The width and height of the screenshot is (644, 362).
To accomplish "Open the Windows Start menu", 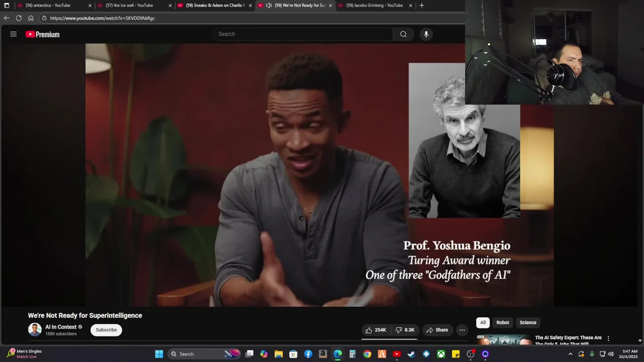I will click(x=159, y=354).
